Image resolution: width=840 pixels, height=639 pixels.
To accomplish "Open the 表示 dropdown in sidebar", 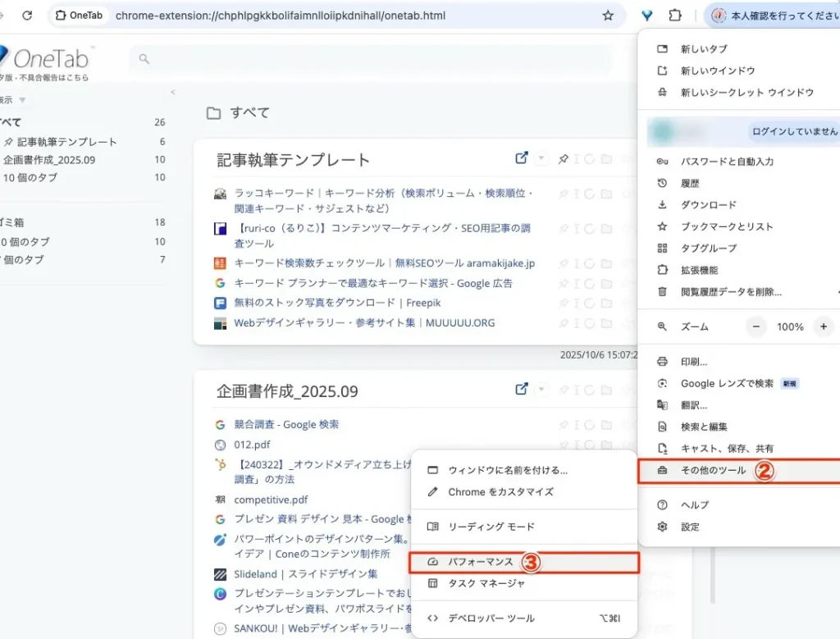I will coord(13,99).
